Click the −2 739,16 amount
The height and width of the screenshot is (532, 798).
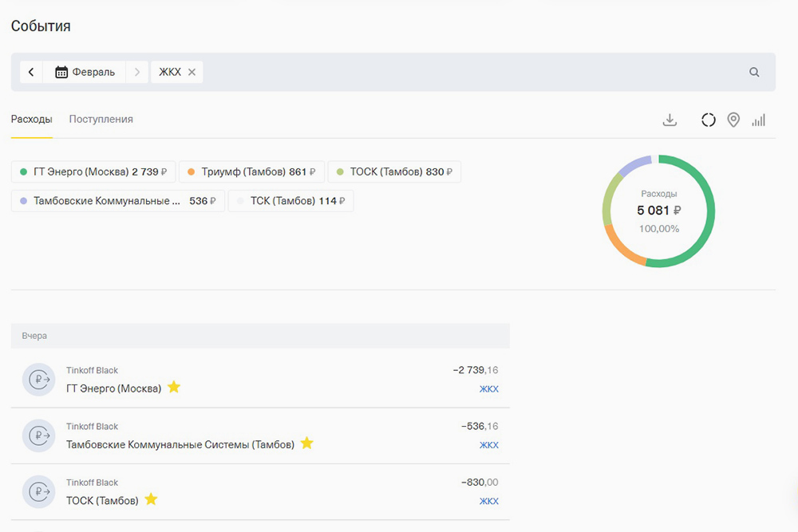pos(476,370)
